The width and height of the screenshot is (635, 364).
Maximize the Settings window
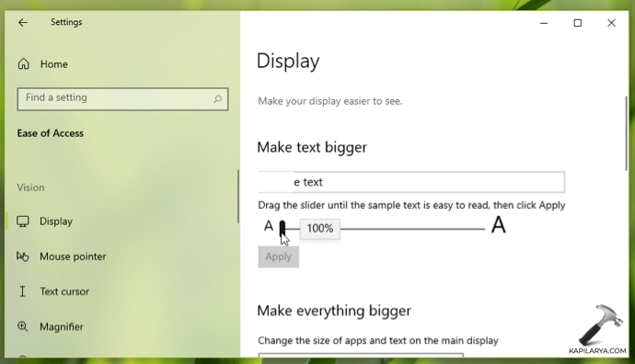578,23
